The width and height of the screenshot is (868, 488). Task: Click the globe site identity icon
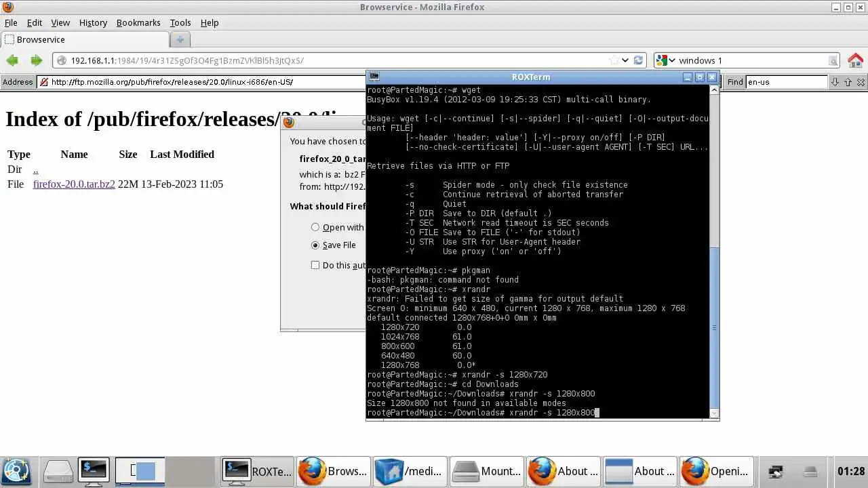pyautogui.click(x=62, y=60)
